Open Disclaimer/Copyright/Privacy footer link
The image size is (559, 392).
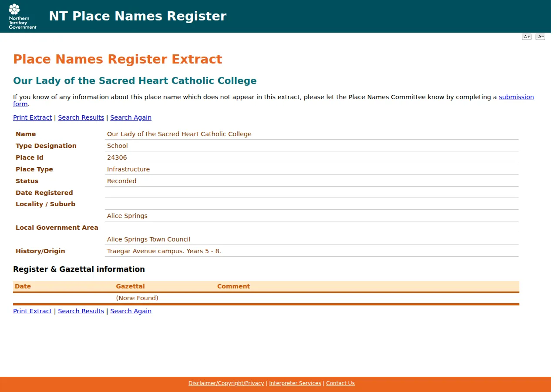tap(226, 383)
